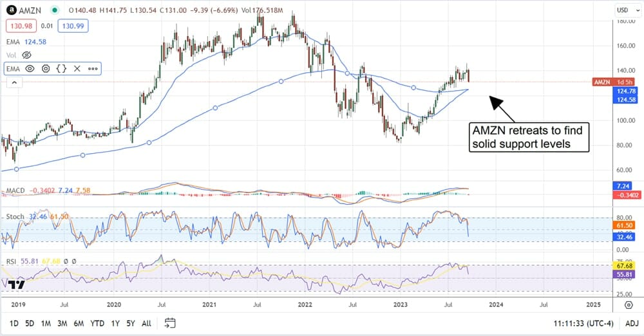Viewport: 644px width, 336px height.
Task: Select the YTD time range
Action: pyautogui.click(x=98, y=322)
